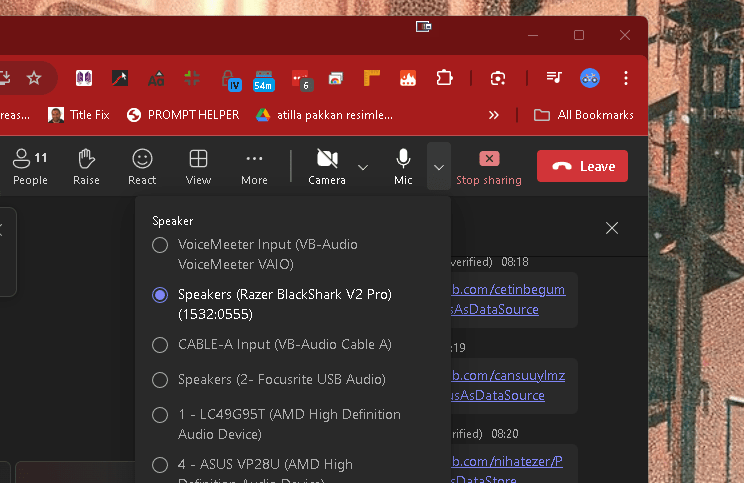The height and width of the screenshot is (483, 744).
Task: Open the purple book reader extension
Action: pyautogui.click(x=84, y=78)
